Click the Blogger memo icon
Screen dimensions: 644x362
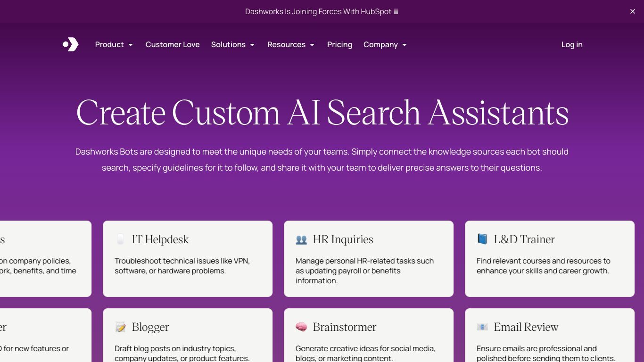pos(120,327)
